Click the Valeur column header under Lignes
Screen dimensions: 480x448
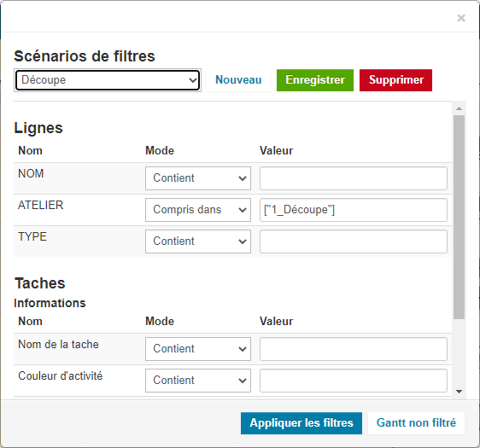pyautogui.click(x=276, y=150)
